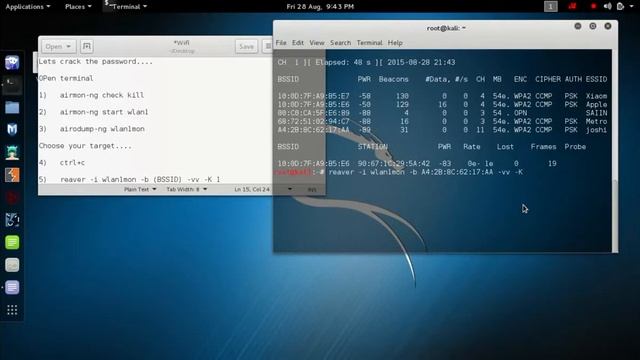Image resolution: width=640 pixels, height=360 pixels.
Task: Open the gedit text editor dock icon
Action: 12,287
